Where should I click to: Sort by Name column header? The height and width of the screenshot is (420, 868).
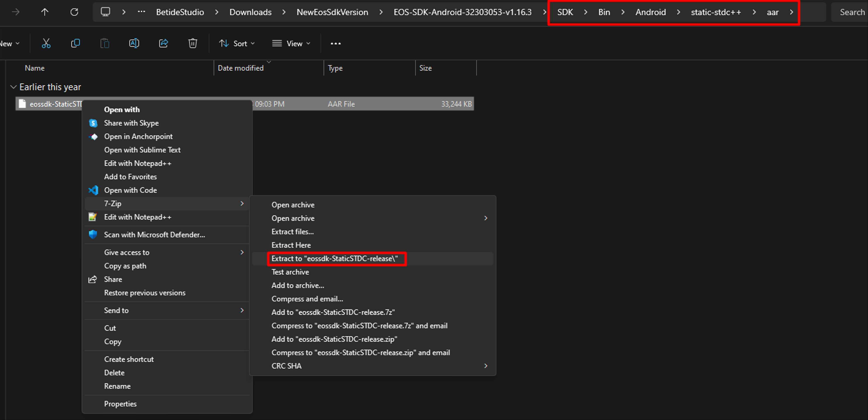pyautogui.click(x=34, y=68)
